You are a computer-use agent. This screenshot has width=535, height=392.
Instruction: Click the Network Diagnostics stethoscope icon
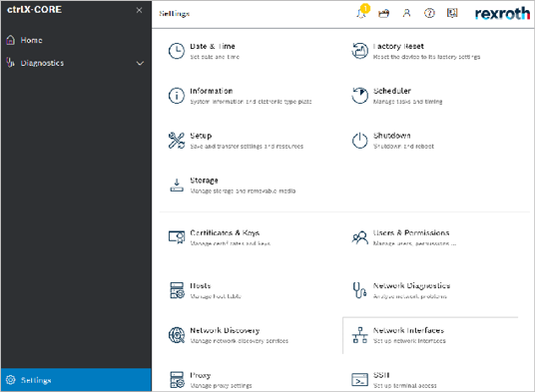359,290
